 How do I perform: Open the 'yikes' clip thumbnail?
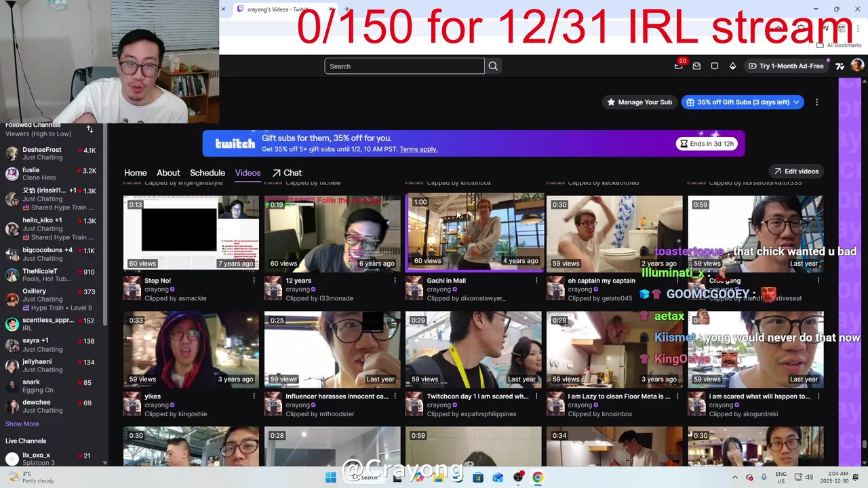coord(191,348)
